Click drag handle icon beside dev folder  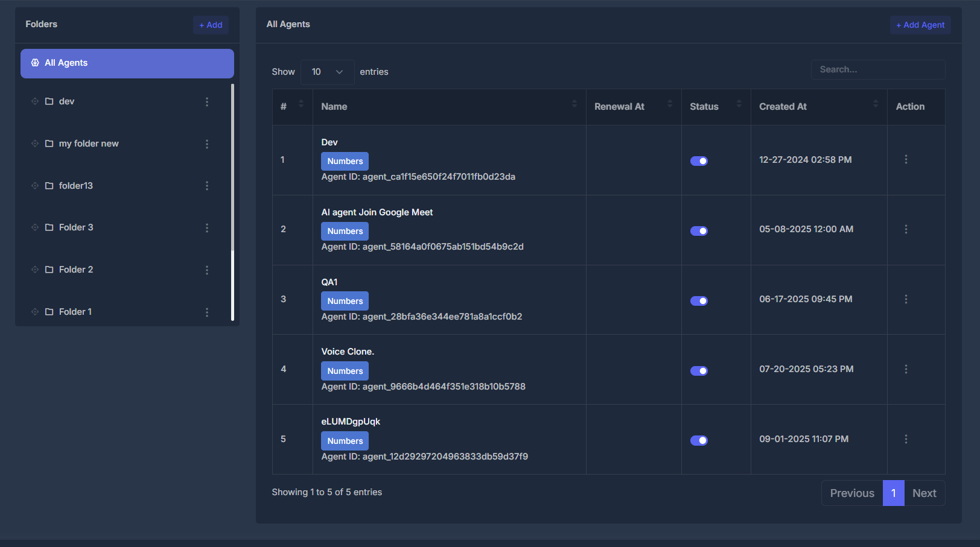pos(35,101)
